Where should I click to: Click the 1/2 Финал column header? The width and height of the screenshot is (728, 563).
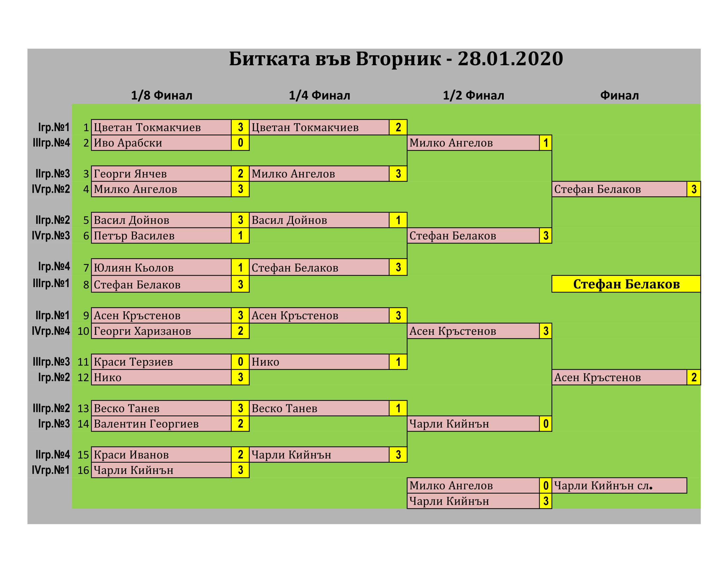(x=473, y=95)
